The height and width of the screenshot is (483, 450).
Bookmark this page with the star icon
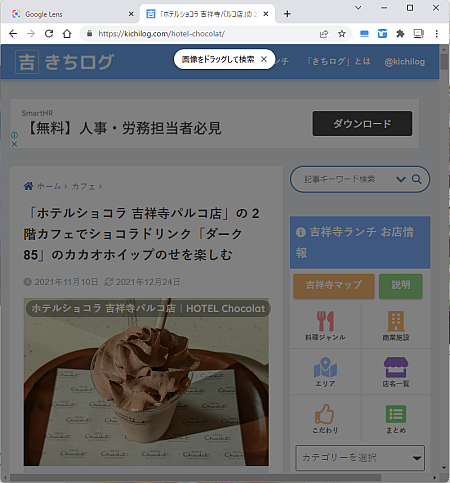click(x=342, y=34)
